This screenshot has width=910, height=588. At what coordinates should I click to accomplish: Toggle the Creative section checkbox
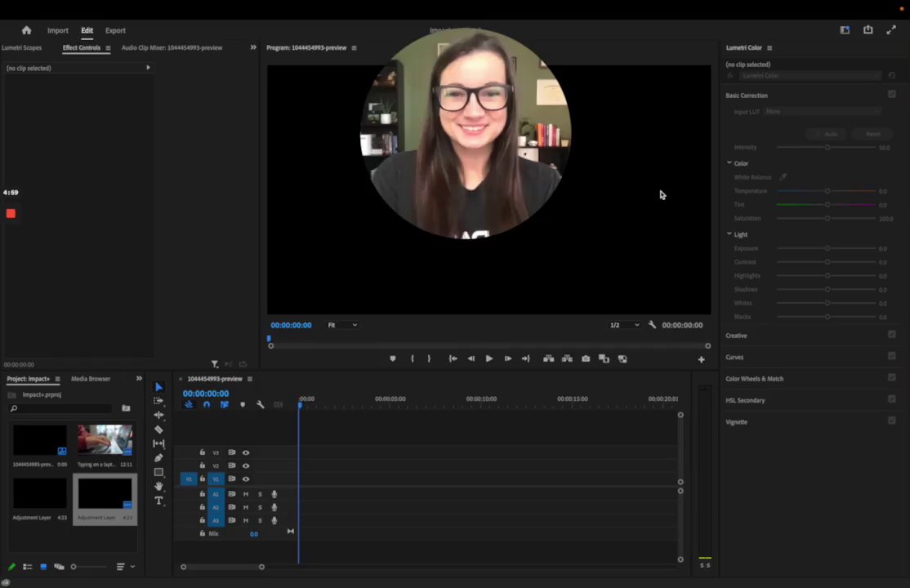coord(891,334)
